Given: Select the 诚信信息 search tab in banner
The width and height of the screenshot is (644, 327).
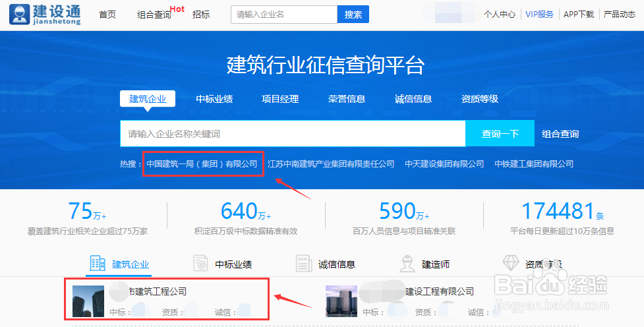Looking at the screenshot, I should pyautogui.click(x=413, y=99).
